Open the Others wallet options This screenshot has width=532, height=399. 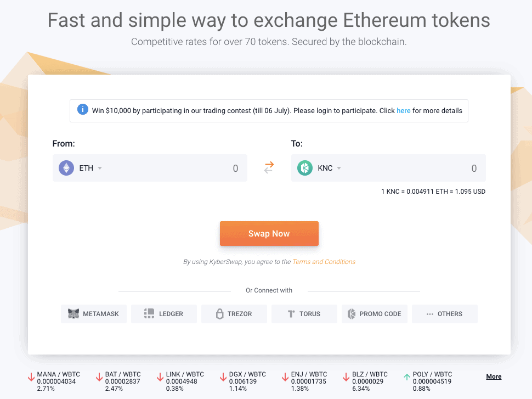pos(444,314)
